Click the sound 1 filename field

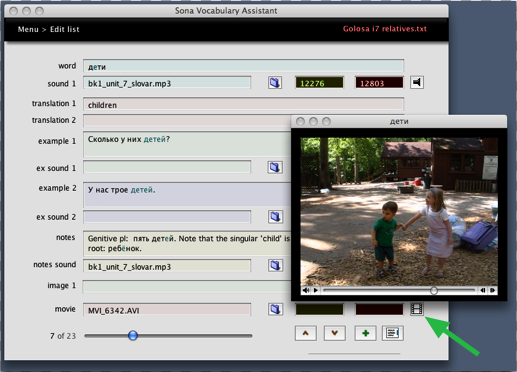click(167, 83)
